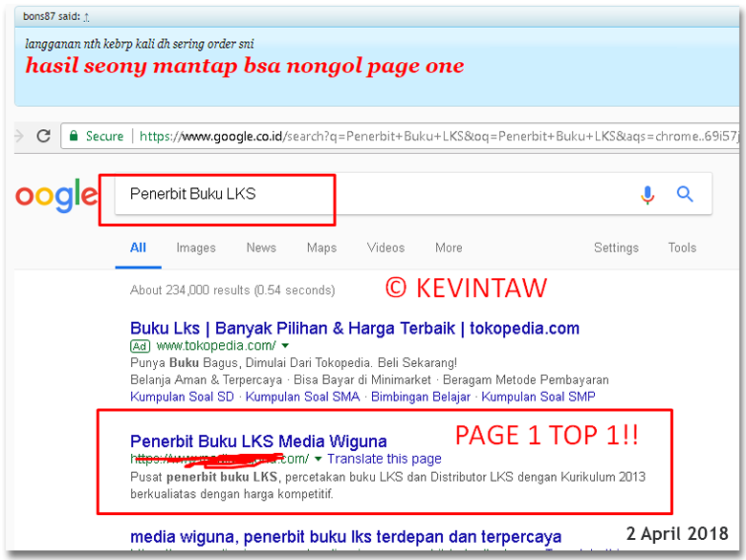This screenshot has width=746, height=560.
Task: Expand the arrow next to the Media Wiguna URL
Action: (318, 460)
